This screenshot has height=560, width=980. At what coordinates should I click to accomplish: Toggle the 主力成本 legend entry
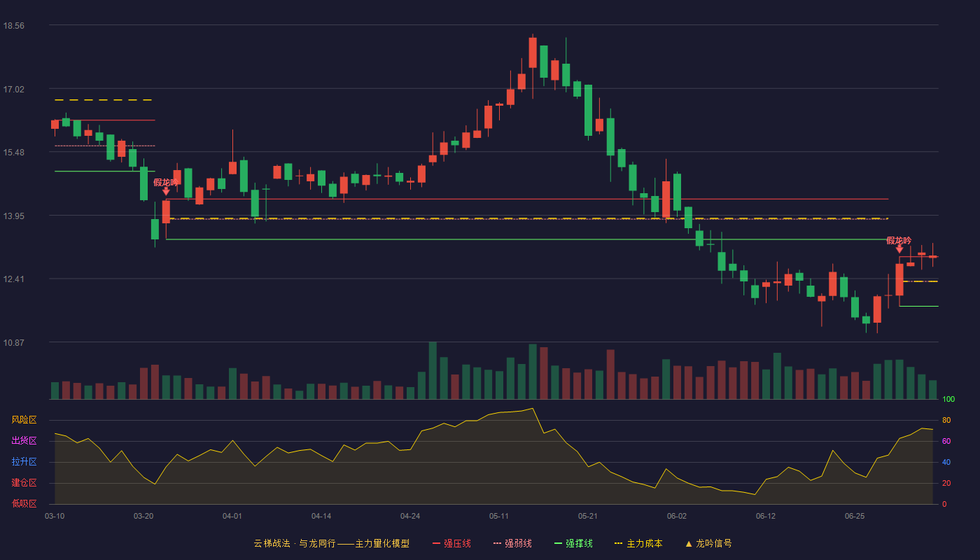click(638, 543)
